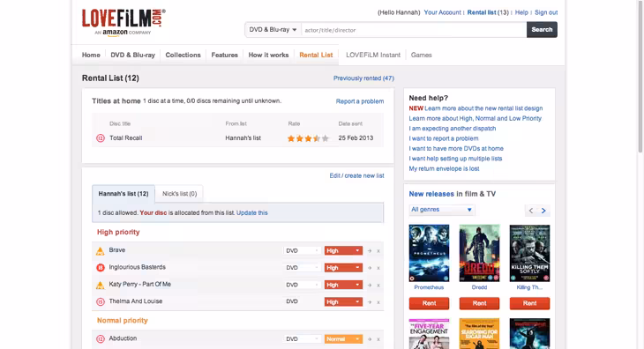Click the Search button
Viewport: 644px width, 349px height.
[x=542, y=30]
